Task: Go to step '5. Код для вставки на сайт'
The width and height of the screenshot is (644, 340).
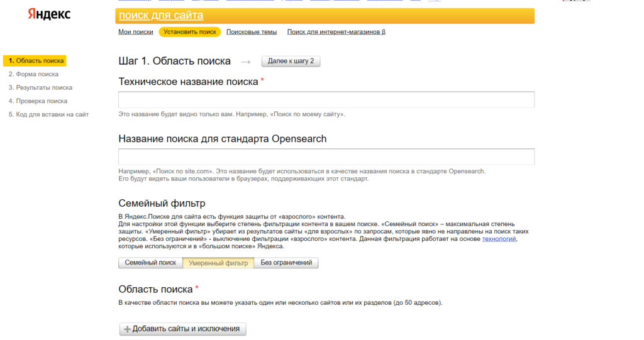Action: point(48,114)
